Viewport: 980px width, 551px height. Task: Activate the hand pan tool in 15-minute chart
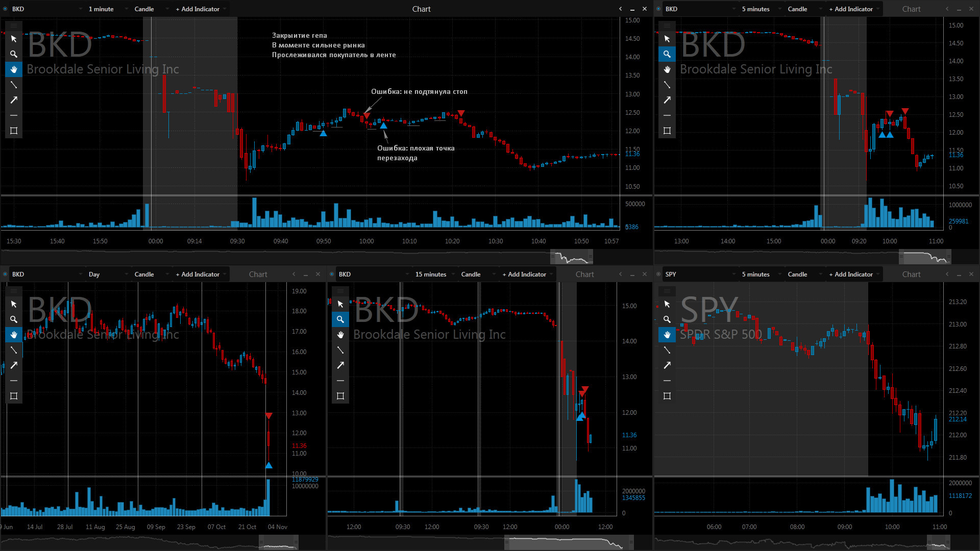pos(340,335)
